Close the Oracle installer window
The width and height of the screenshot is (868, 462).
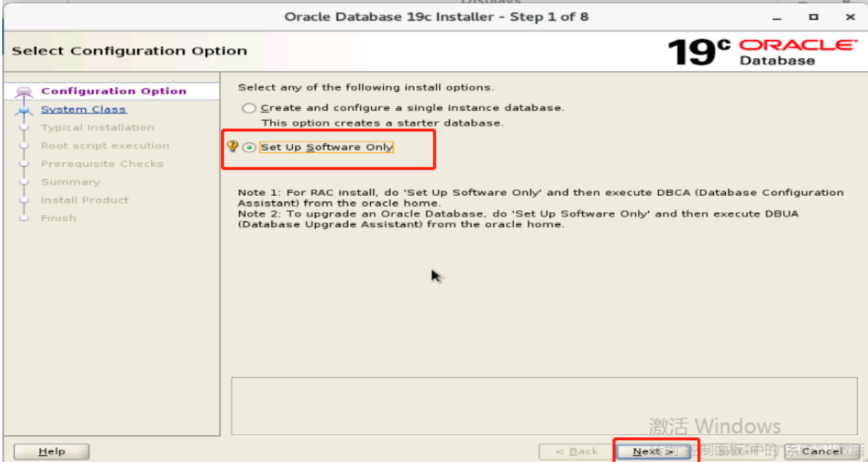(850, 16)
